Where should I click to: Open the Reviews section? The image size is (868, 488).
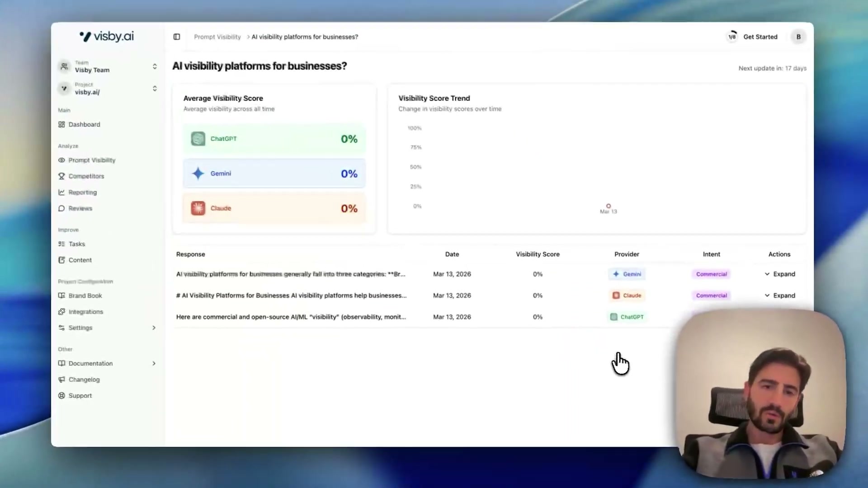[x=80, y=208]
